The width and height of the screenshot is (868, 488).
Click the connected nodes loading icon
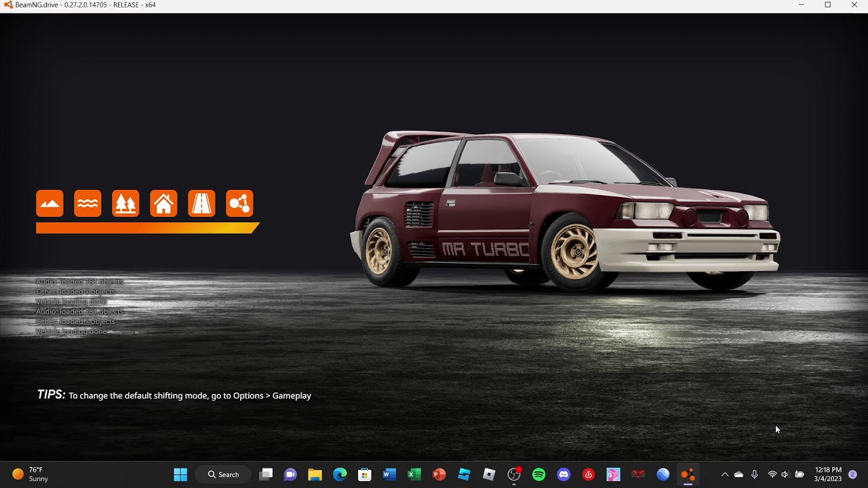pyautogui.click(x=239, y=203)
